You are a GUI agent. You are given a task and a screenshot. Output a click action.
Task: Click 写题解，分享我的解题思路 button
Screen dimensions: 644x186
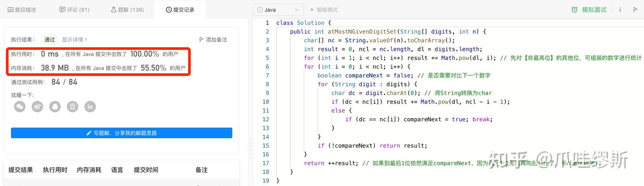tap(122, 133)
